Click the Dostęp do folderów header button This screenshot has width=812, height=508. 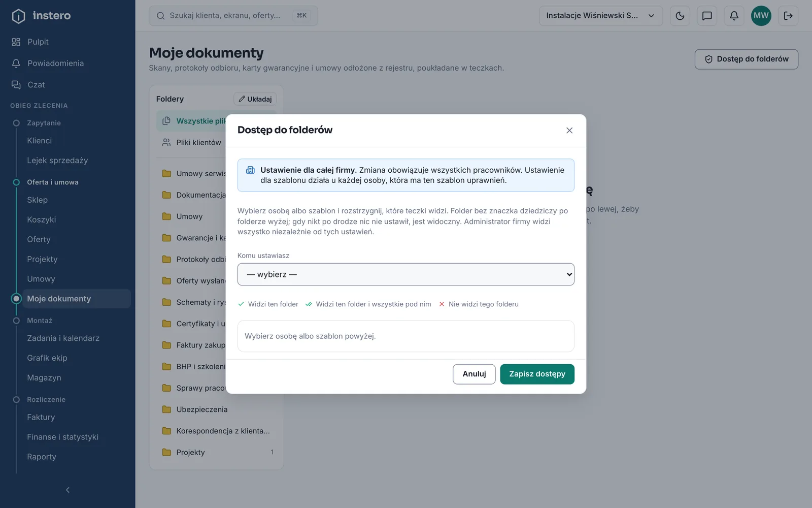pyautogui.click(x=746, y=59)
